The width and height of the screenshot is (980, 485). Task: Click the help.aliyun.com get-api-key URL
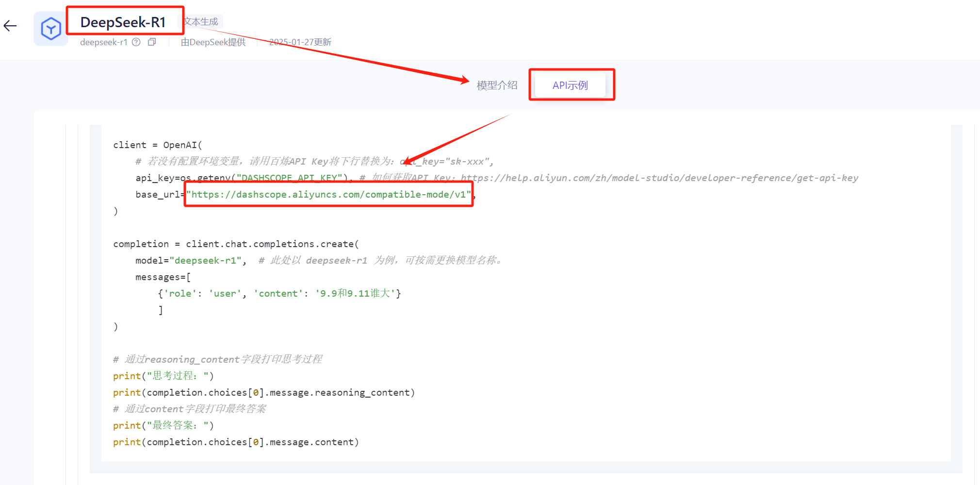click(x=659, y=178)
